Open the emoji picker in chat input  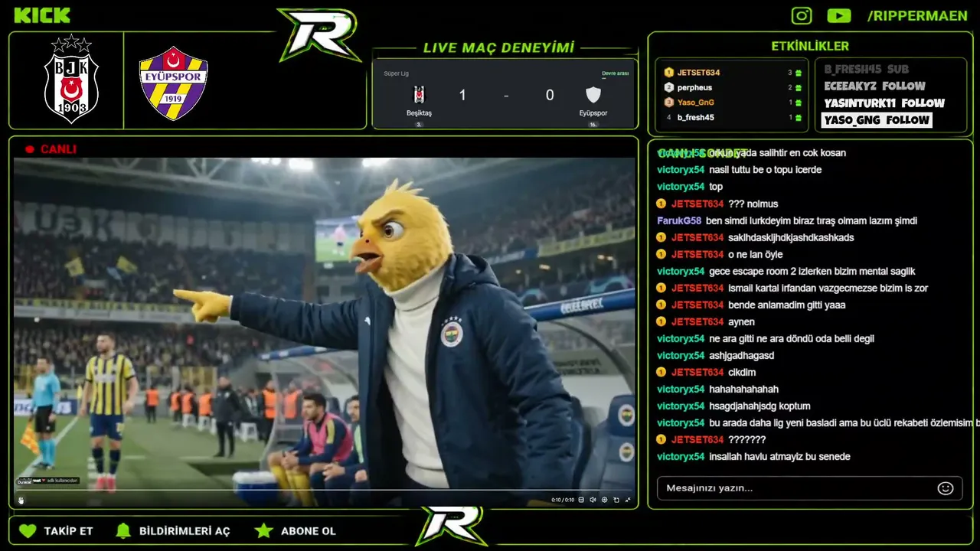point(946,488)
